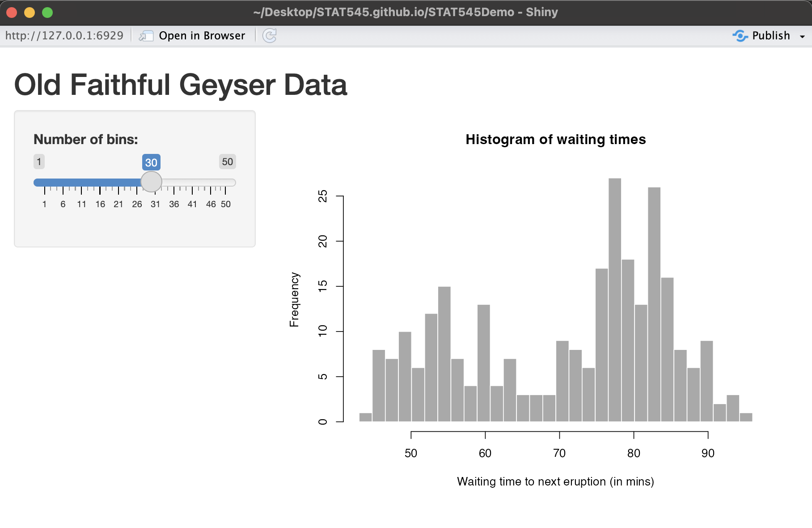812x528 pixels.
Task: Click the slider handle set at 30
Action: 151,182
